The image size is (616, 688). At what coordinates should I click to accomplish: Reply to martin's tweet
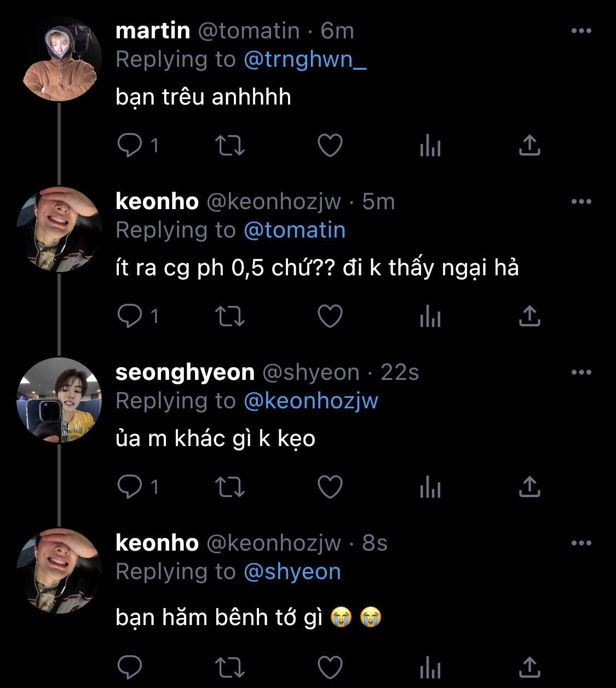tap(130, 146)
